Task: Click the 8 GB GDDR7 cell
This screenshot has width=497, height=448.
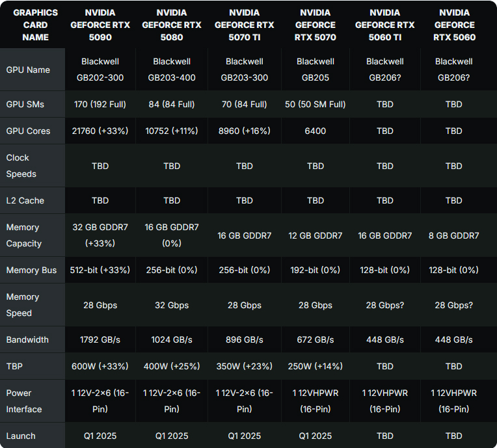Action: [454, 235]
